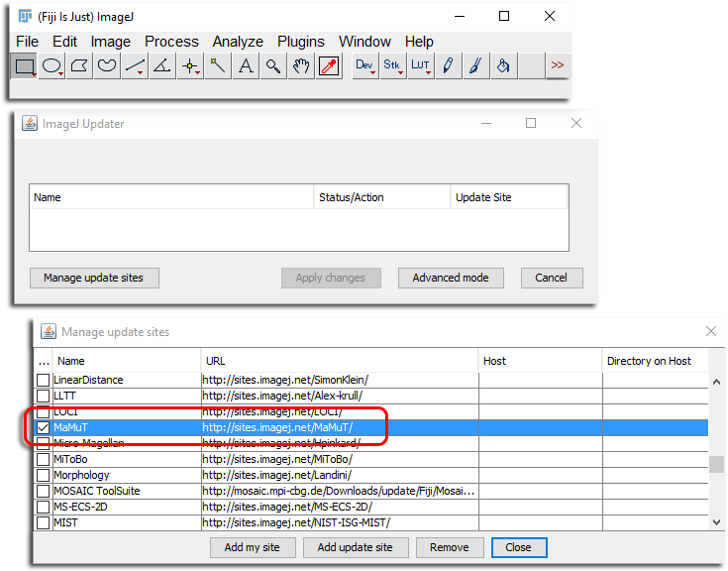Viewport: 728px width, 571px height.
Task: Open the Analyze menu
Action: 238,42
